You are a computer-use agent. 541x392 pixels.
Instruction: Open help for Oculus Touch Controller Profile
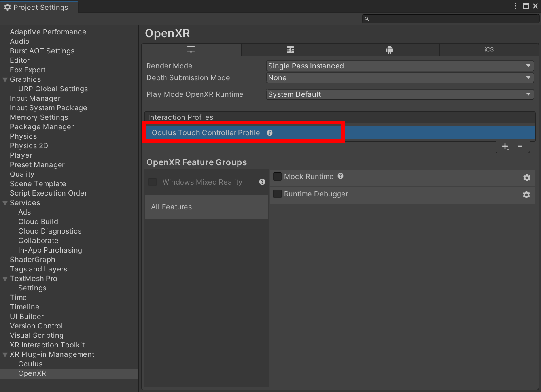coord(270,133)
